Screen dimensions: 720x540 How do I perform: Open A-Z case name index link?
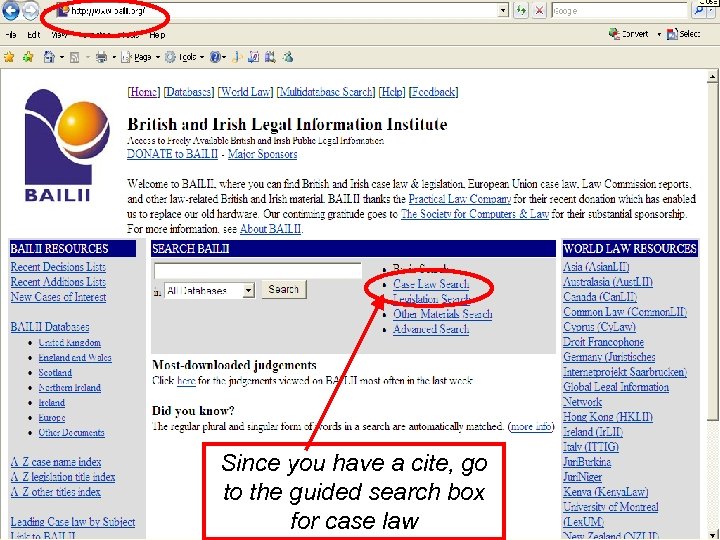tap(56, 462)
